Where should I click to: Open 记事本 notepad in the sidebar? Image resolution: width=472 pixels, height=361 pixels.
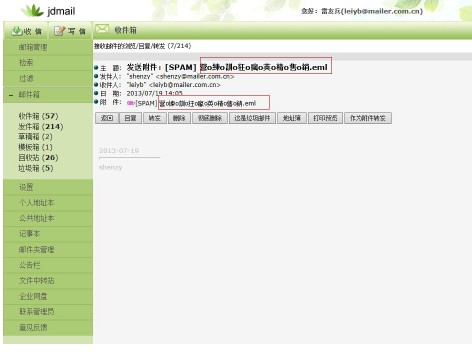click(29, 234)
